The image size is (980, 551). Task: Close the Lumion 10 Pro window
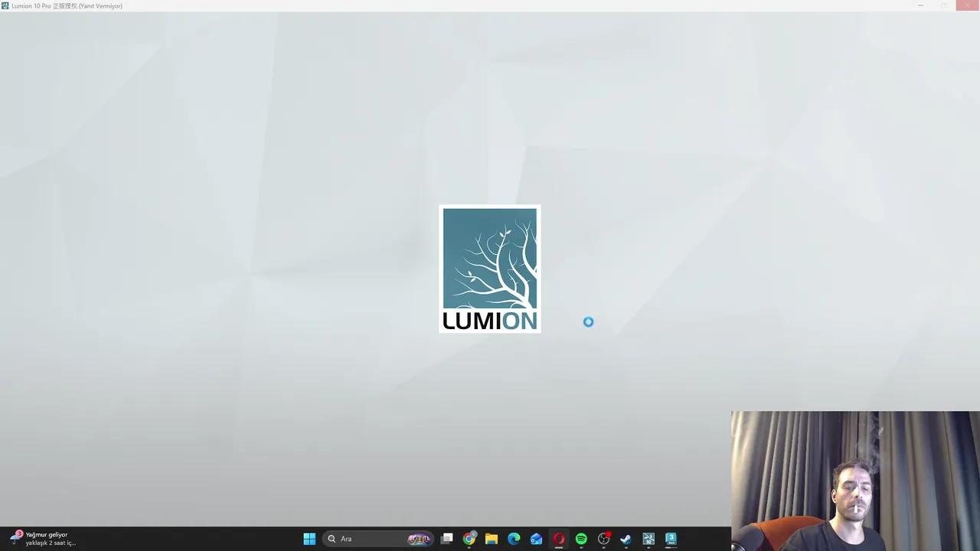click(967, 5)
